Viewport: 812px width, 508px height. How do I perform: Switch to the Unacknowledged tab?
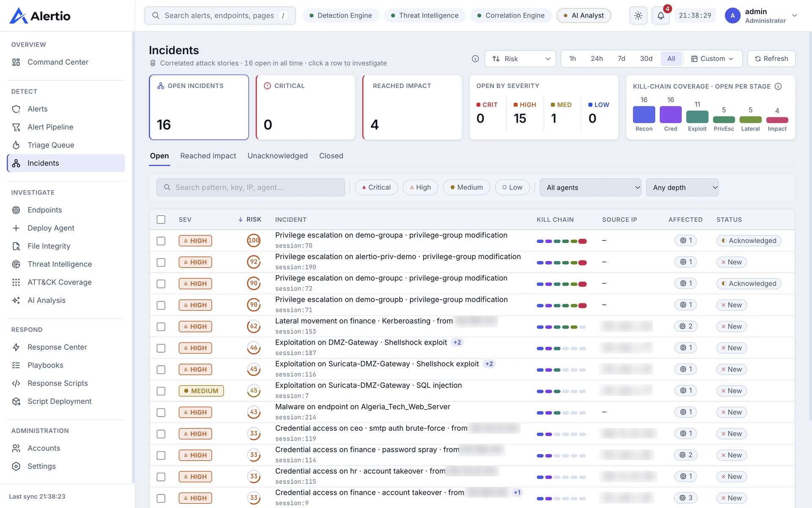277,156
